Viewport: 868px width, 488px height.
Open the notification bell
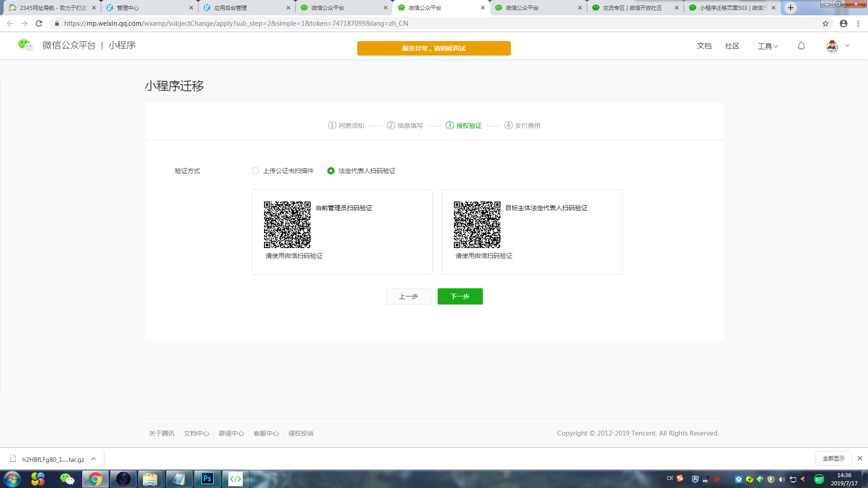pyautogui.click(x=801, y=46)
